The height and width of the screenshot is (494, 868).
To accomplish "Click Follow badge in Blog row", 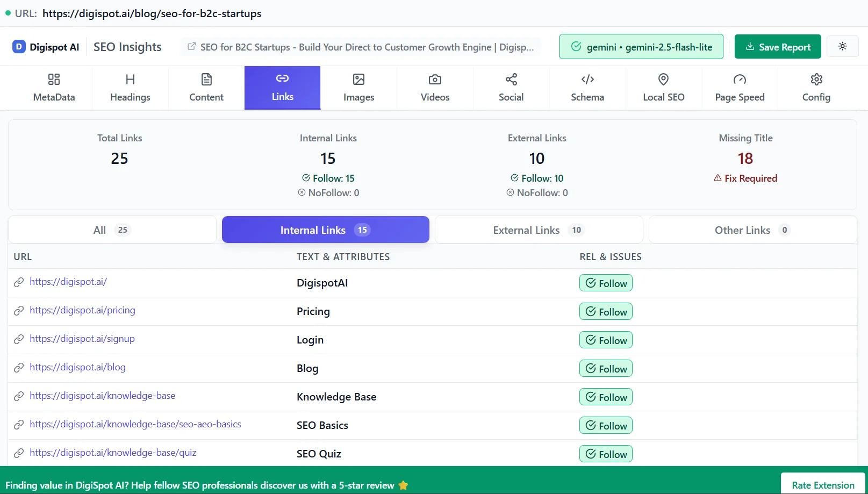I will click(x=606, y=369).
